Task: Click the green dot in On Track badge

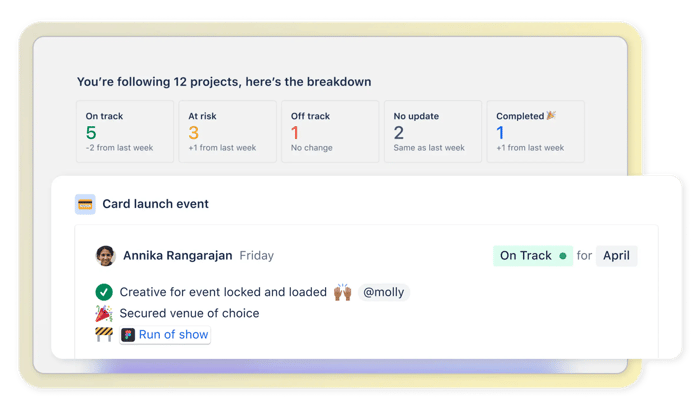Action: 563,256
